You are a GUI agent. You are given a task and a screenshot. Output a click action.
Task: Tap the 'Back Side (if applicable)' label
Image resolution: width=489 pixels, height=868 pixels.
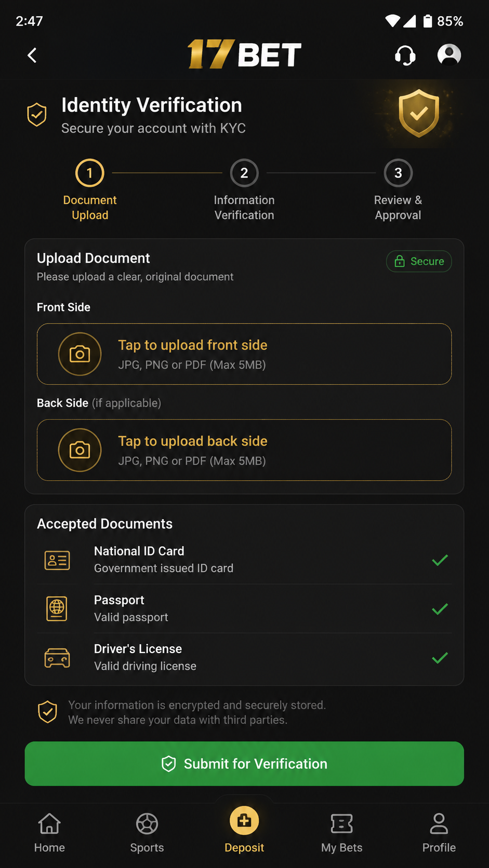coord(99,403)
